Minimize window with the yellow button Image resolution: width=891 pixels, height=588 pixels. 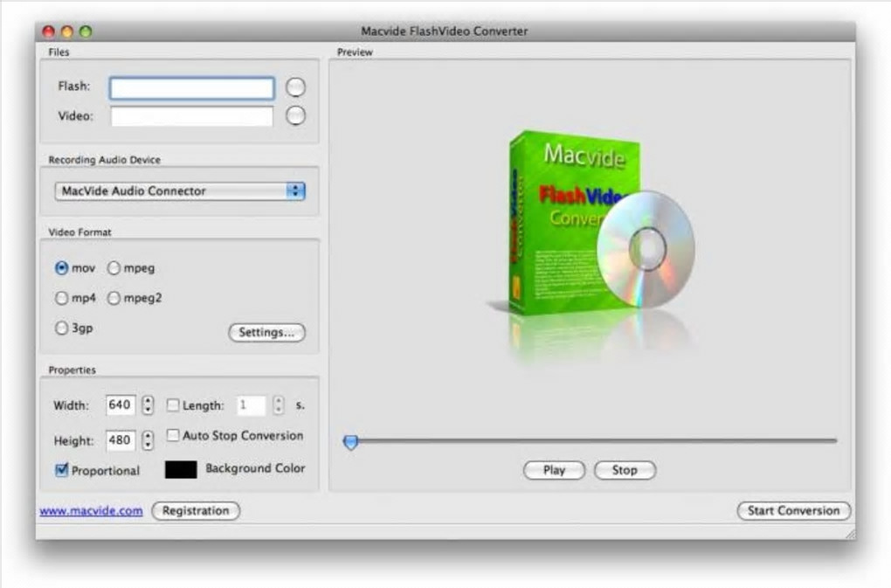(67, 31)
